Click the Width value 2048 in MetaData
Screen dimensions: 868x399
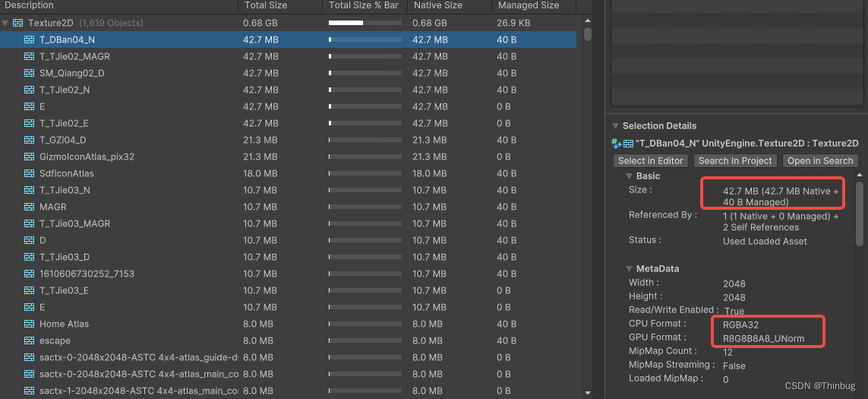click(x=734, y=283)
